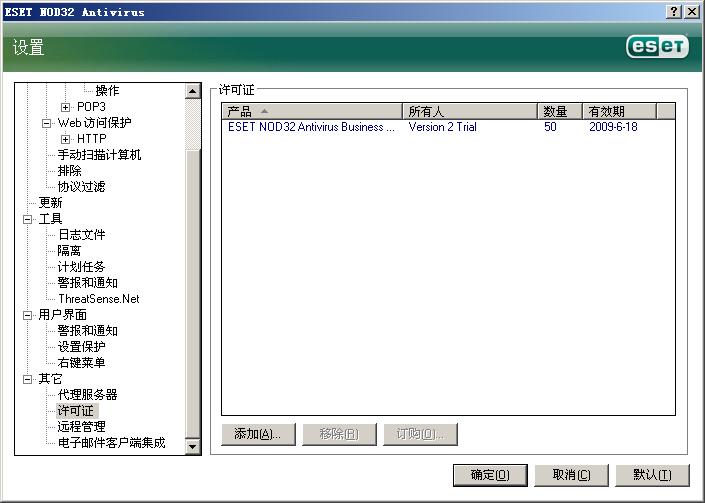Select HTTP in the settings tree
705x503 pixels.
(x=91, y=138)
